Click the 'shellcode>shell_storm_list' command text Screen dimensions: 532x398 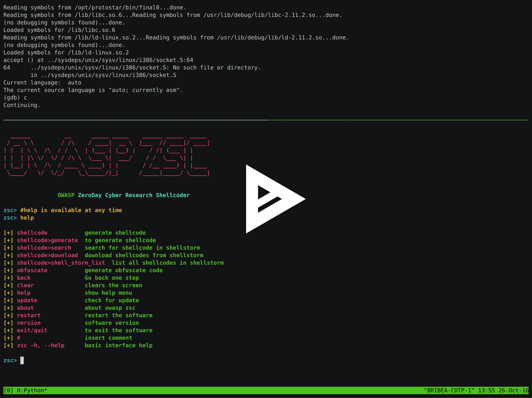(61, 263)
